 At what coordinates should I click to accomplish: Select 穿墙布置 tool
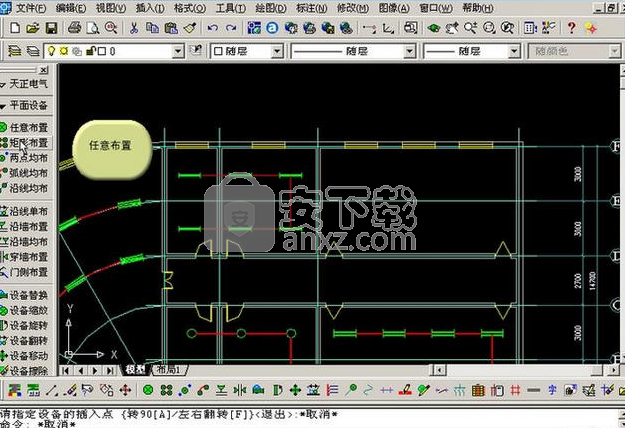[24, 257]
